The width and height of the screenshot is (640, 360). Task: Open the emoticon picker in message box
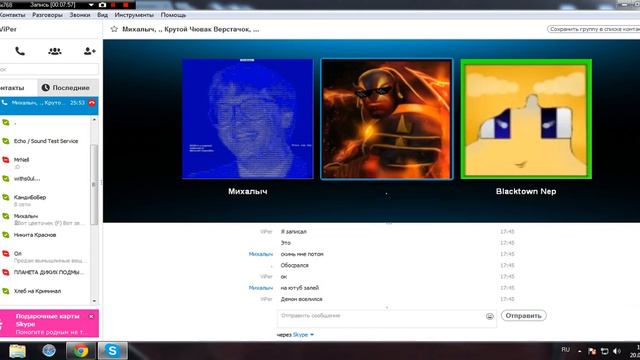click(490, 316)
